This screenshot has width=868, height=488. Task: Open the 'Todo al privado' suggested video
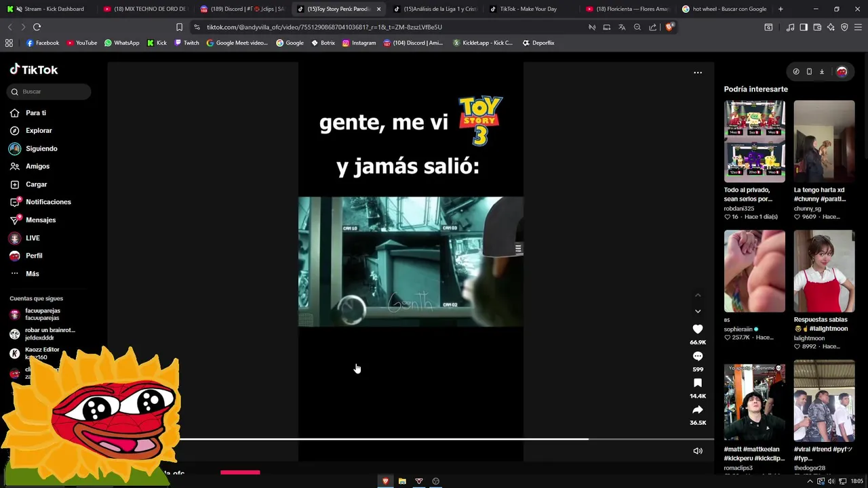754,141
